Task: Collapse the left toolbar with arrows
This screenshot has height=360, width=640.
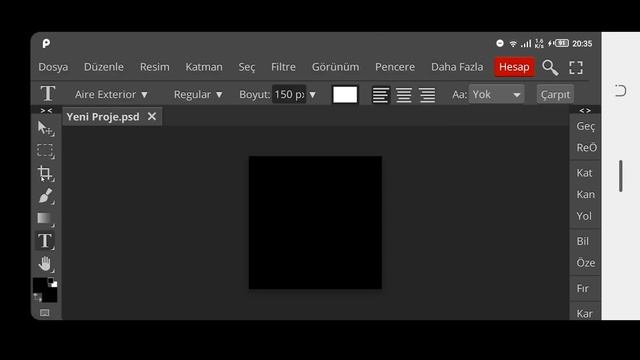Action: pos(46,110)
